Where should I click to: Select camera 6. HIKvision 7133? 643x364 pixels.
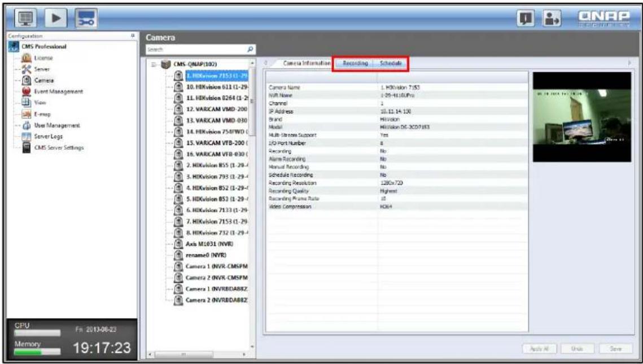pos(217,210)
